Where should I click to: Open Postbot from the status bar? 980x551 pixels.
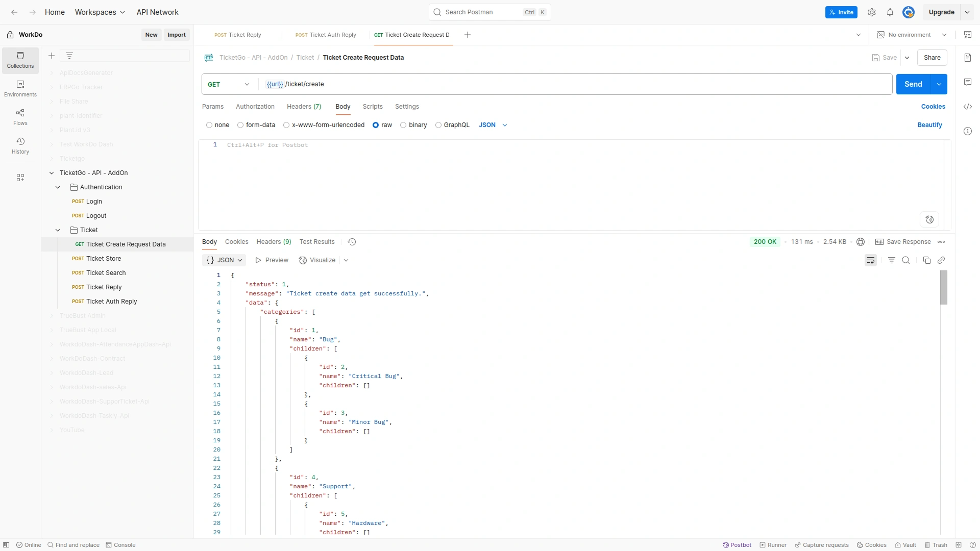point(737,545)
